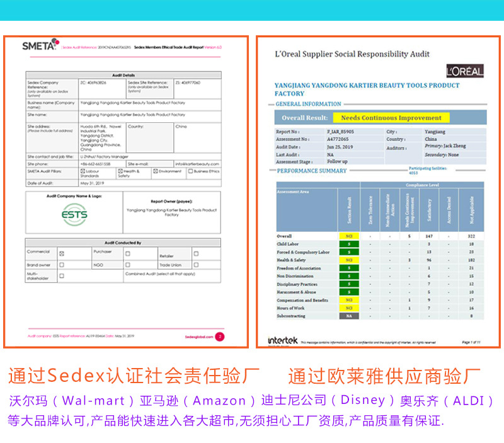Check the NGO checkbox
The height and width of the screenshot is (443, 504).
point(128,265)
